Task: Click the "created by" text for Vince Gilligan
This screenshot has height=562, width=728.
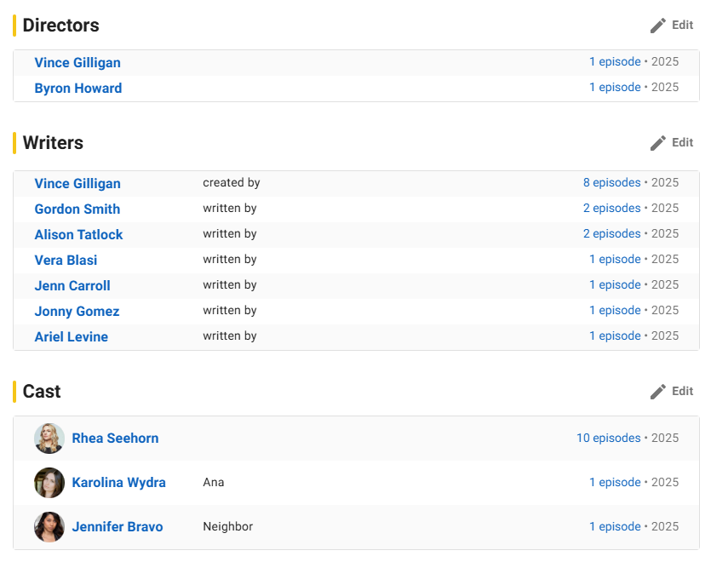Action: [232, 183]
